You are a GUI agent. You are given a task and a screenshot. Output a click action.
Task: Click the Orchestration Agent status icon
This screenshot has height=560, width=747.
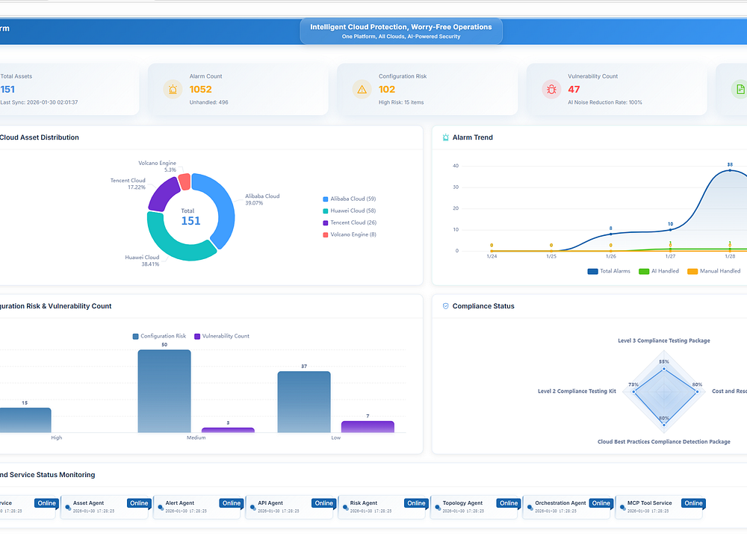coord(530,508)
